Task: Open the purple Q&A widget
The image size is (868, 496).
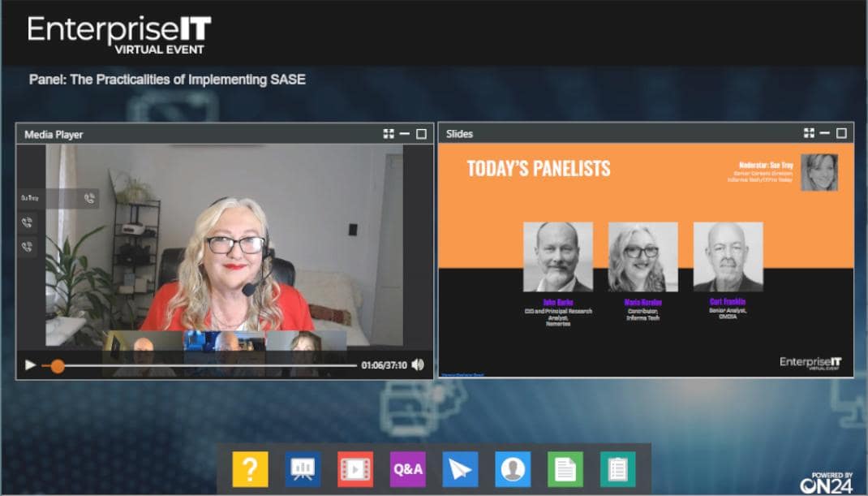Action: pos(407,469)
